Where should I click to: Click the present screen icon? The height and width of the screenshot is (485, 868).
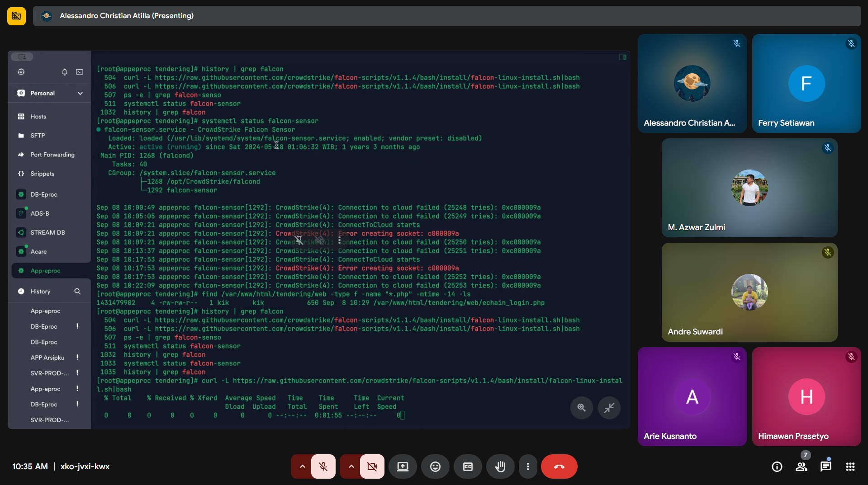click(403, 466)
